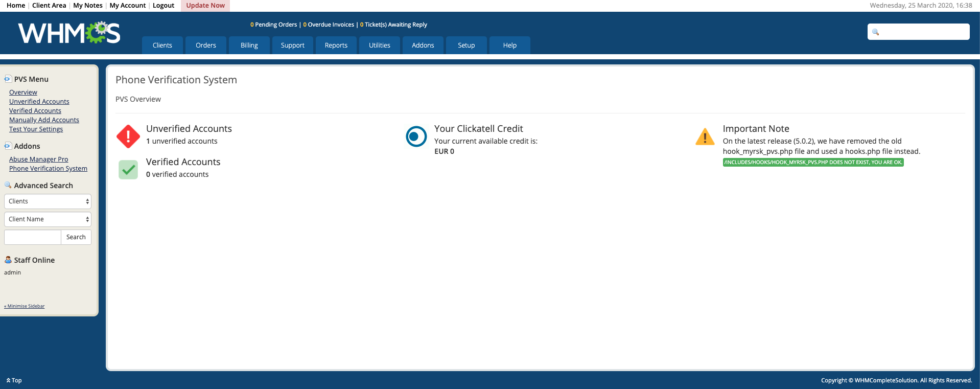
Task: Click the admin staff name
Action: tap(12, 272)
